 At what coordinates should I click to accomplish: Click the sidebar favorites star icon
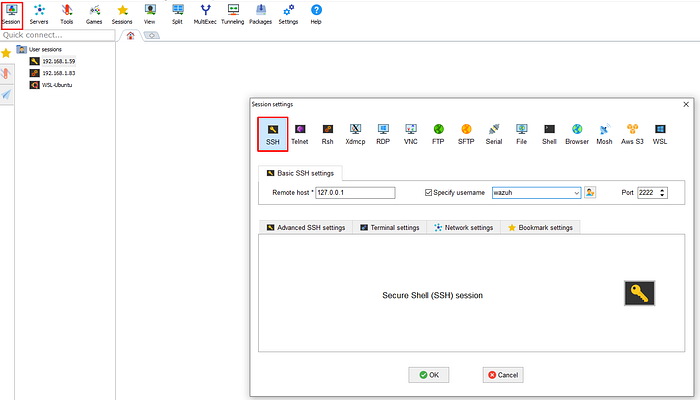tap(6, 54)
